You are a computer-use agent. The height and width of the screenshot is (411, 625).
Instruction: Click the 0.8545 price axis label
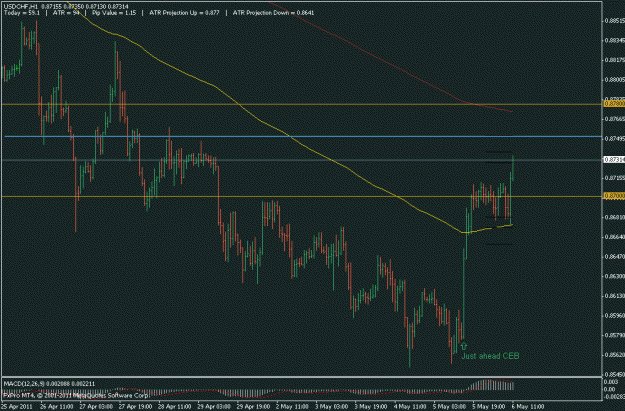click(615, 374)
